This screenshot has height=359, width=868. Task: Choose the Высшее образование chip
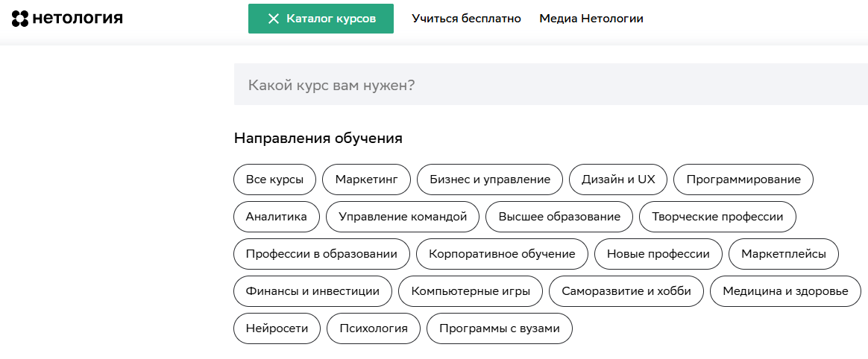(x=559, y=217)
